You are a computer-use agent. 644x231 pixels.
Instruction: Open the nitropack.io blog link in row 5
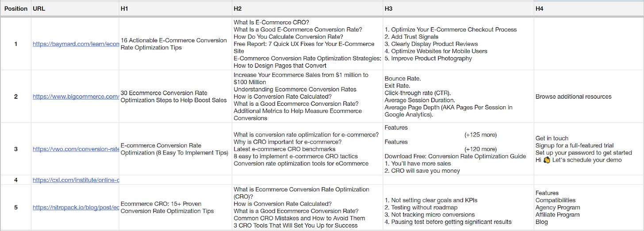coord(76,208)
